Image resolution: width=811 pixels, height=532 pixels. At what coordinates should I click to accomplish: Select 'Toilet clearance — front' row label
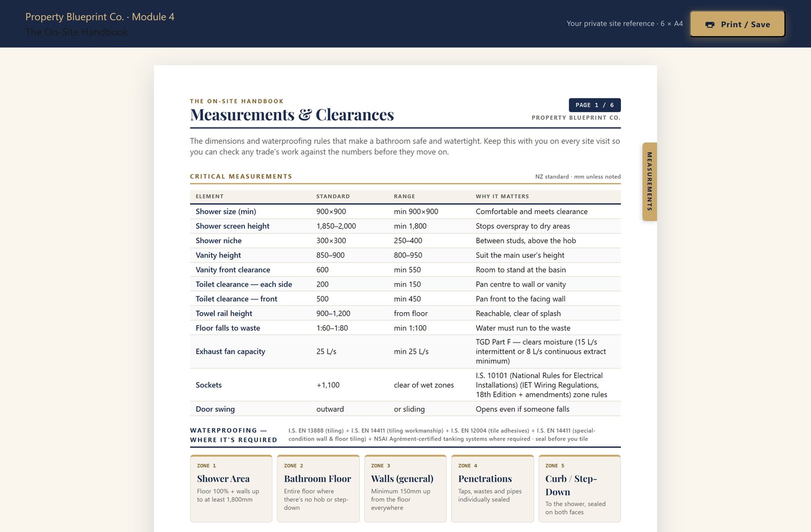[237, 299]
